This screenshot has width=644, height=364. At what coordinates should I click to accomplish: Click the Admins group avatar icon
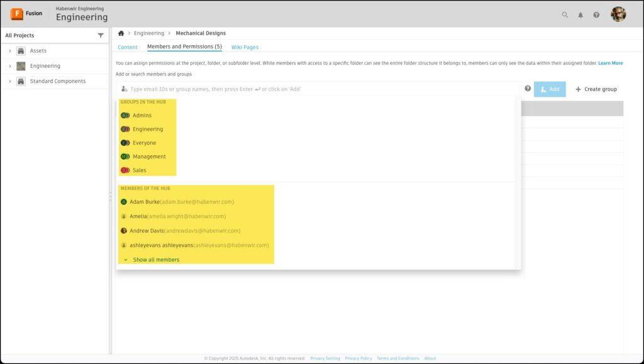(125, 115)
